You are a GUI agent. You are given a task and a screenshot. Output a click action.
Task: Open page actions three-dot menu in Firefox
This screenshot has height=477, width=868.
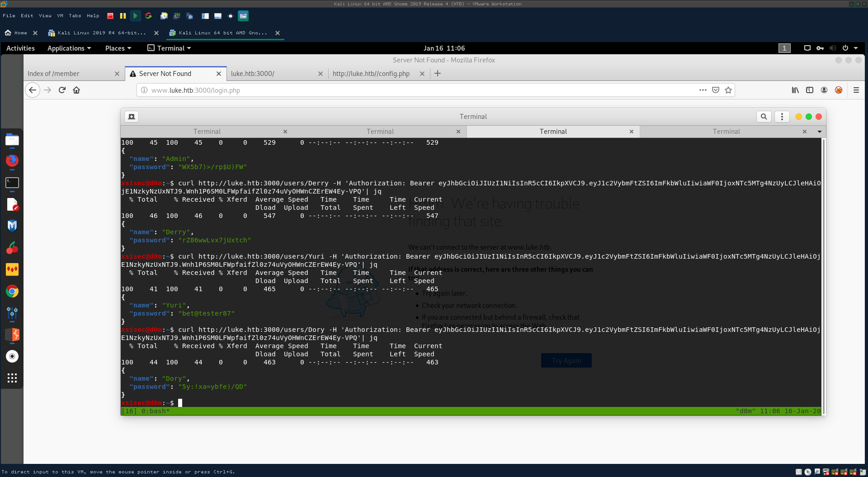pos(703,90)
